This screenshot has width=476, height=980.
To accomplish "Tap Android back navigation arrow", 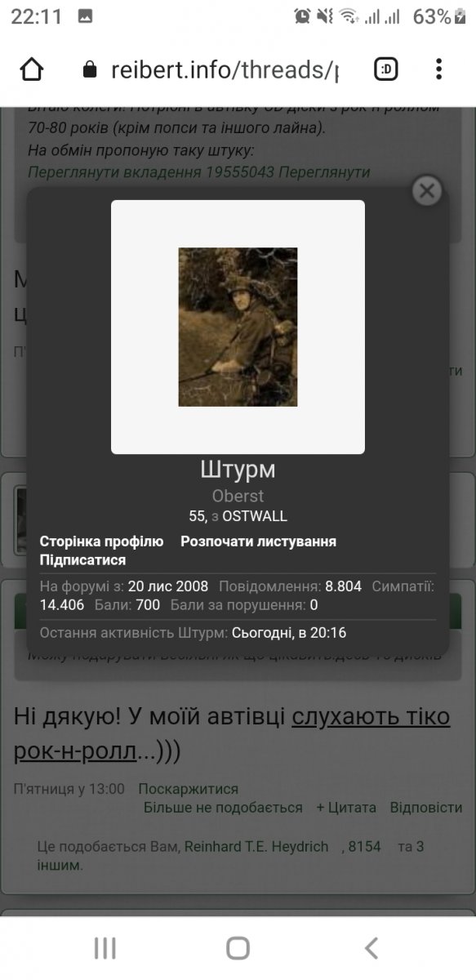I will pyautogui.click(x=371, y=947).
